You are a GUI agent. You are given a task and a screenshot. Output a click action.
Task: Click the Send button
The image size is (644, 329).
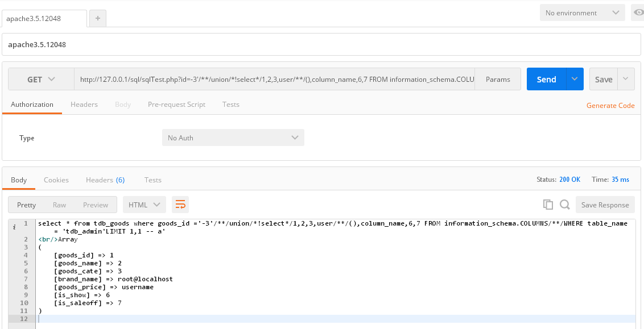(547, 79)
